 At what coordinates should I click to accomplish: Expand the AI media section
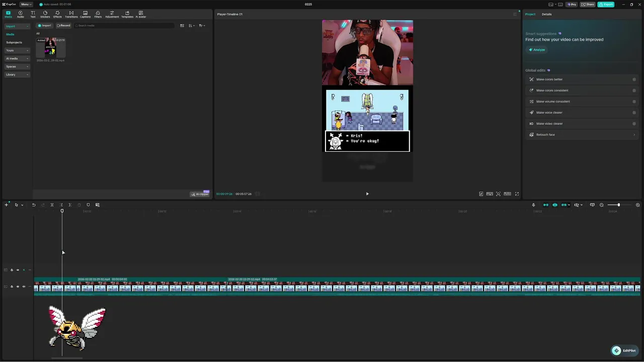tap(18, 58)
